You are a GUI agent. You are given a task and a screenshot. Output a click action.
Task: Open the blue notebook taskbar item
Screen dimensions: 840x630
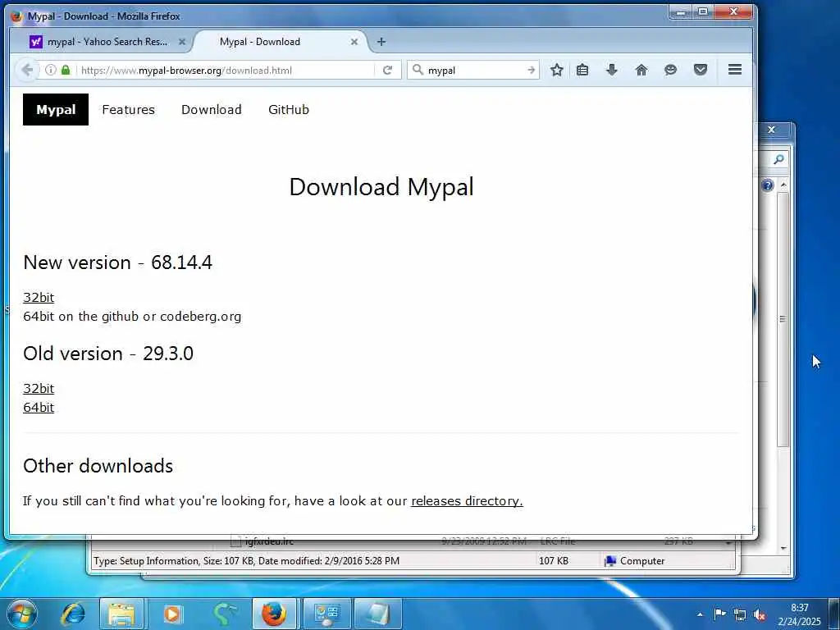pyautogui.click(x=377, y=614)
